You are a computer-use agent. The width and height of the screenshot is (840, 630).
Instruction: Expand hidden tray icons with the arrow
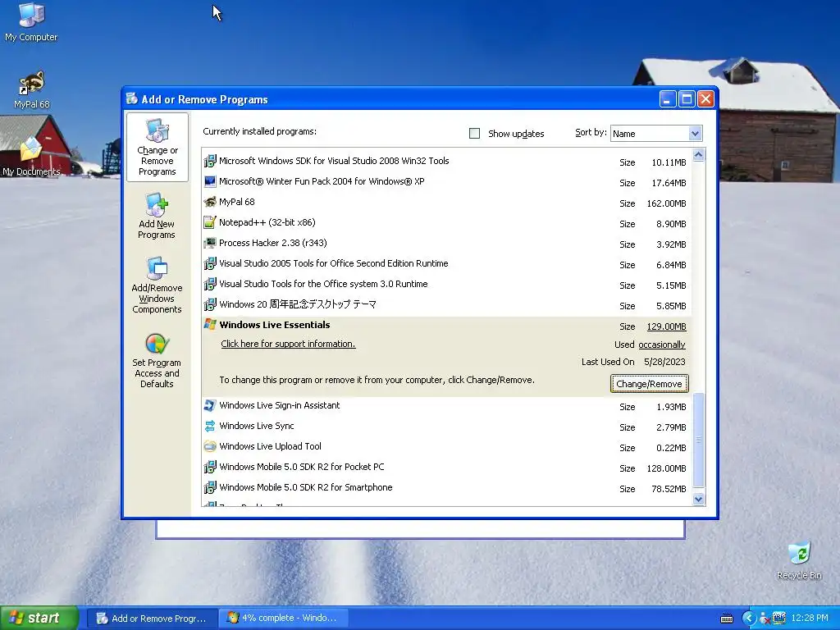pyautogui.click(x=748, y=619)
